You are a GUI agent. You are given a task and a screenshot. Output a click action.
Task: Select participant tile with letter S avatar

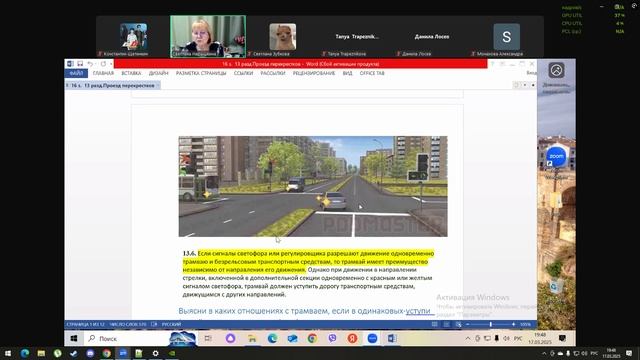pos(506,36)
